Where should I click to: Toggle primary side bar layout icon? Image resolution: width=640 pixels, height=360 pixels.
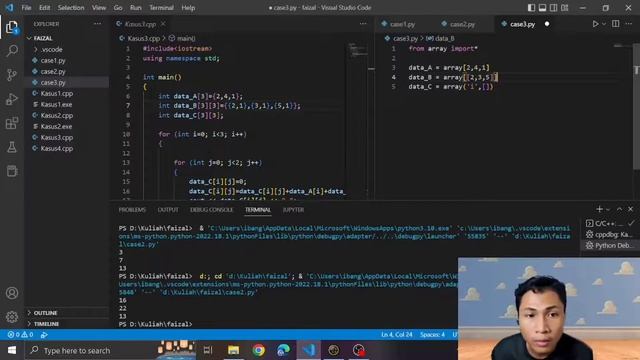pyautogui.click(x=531, y=8)
